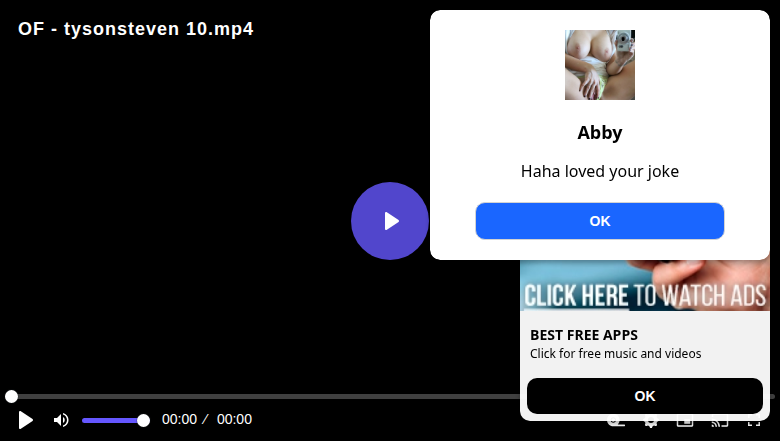Click the black OK button under Best Free Apps
780x441 pixels.
[645, 396]
